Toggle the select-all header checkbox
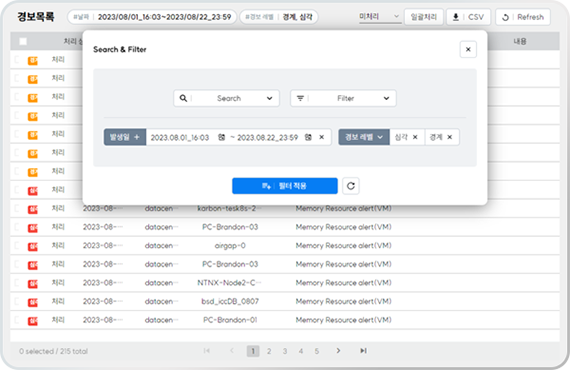570x370 pixels. [x=23, y=41]
